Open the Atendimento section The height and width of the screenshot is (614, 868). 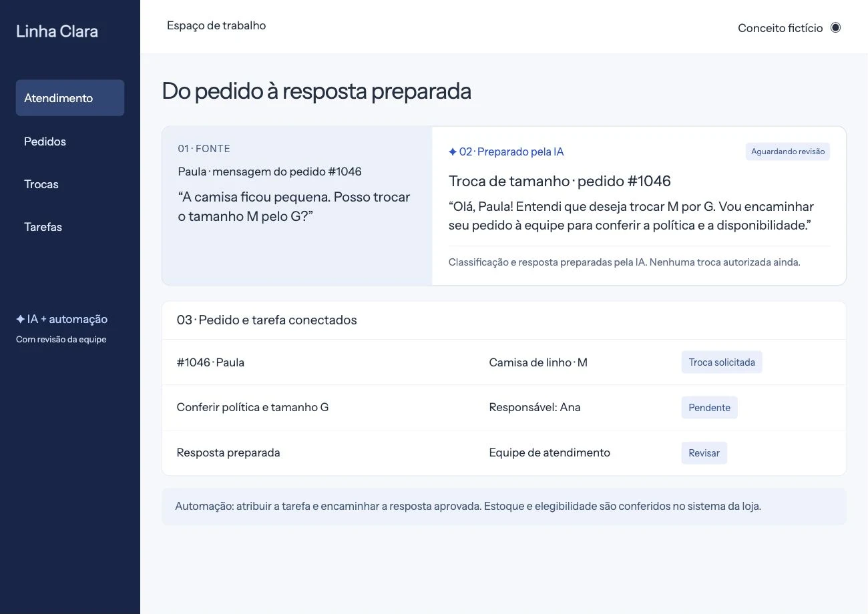(x=70, y=98)
